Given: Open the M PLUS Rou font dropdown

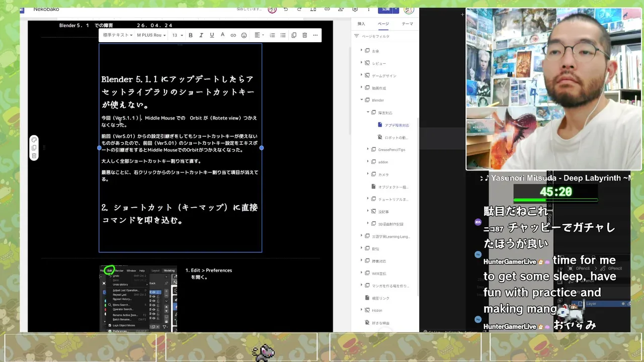Looking at the screenshot, I should pos(151,35).
